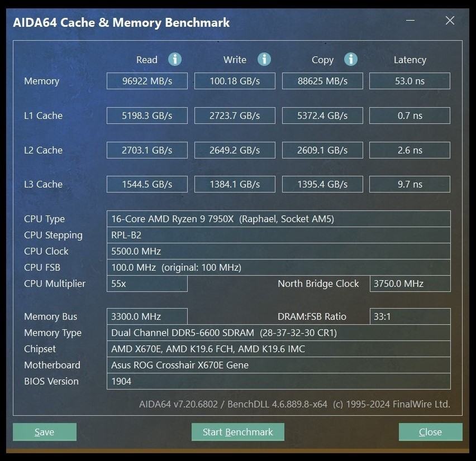Select Memory Copy value 88625 MB/s
The height and width of the screenshot is (461, 476).
coord(322,81)
